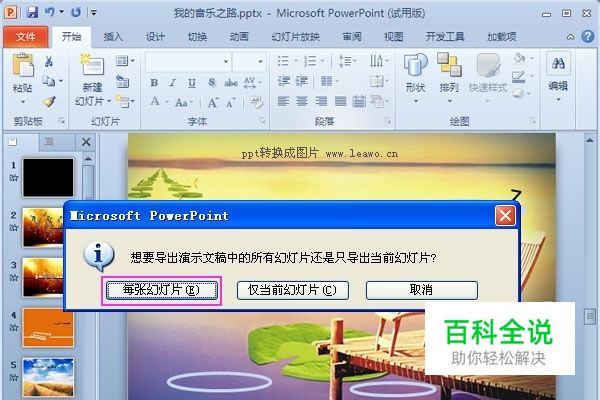Screen dimensions: 600x400
Task: Toggle text Shadow formatting
Action: click(212, 83)
